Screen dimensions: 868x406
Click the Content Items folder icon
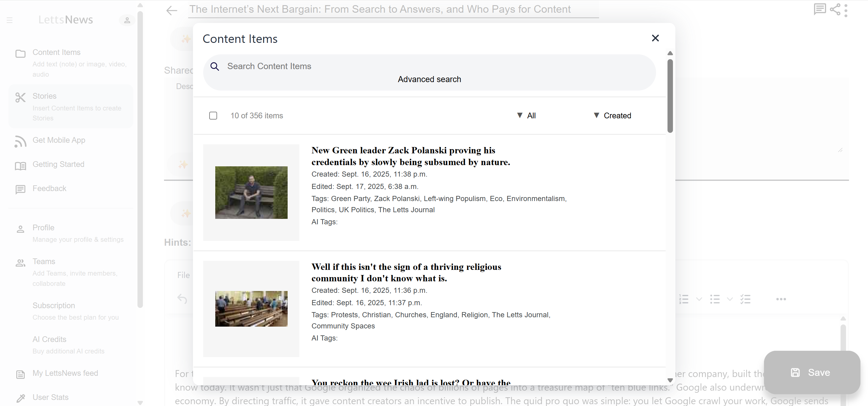21,54
